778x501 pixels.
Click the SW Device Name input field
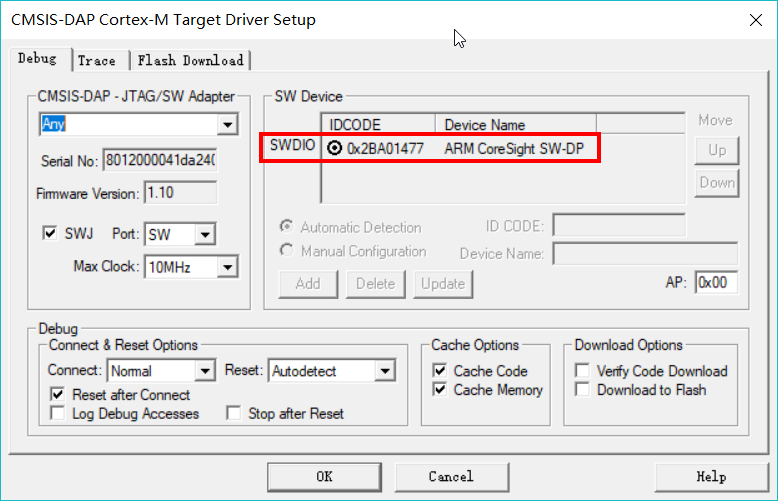tap(645, 253)
